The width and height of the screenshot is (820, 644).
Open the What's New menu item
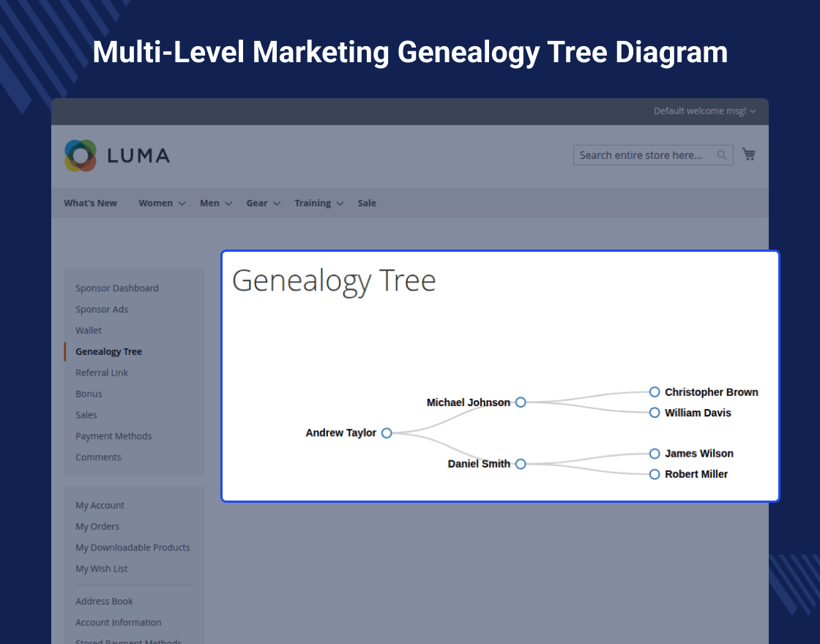coord(91,203)
